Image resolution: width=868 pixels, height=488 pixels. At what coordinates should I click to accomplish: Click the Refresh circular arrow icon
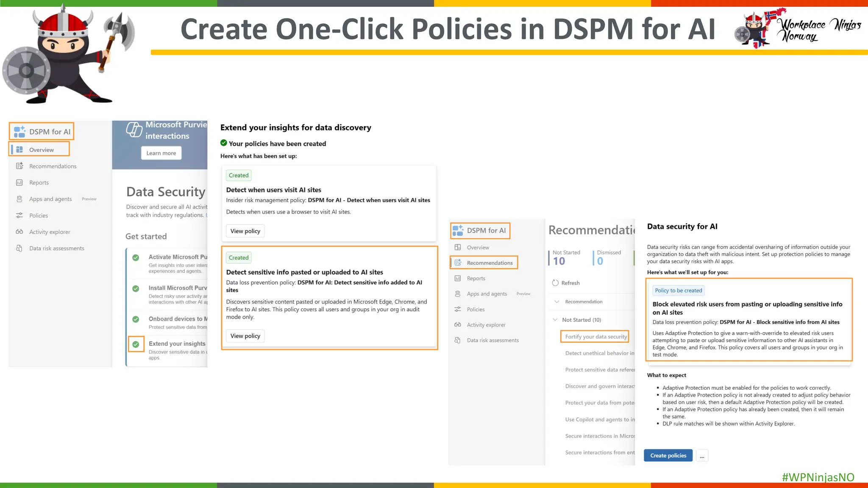click(x=555, y=283)
